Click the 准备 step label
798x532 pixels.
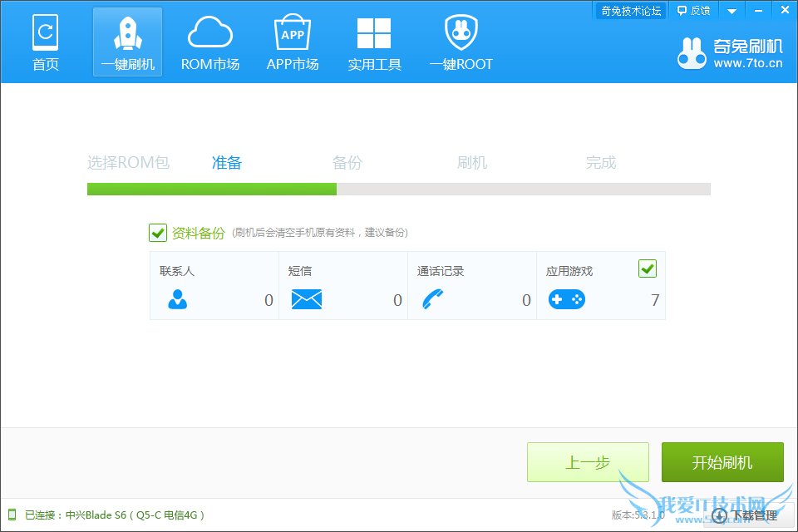coord(227,162)
